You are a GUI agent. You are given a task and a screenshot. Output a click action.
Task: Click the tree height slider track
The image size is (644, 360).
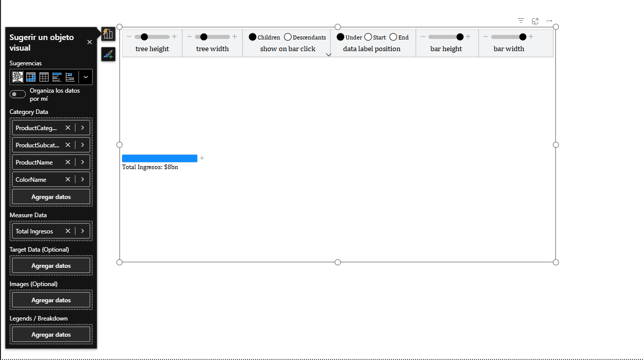(x=158, y=37)
